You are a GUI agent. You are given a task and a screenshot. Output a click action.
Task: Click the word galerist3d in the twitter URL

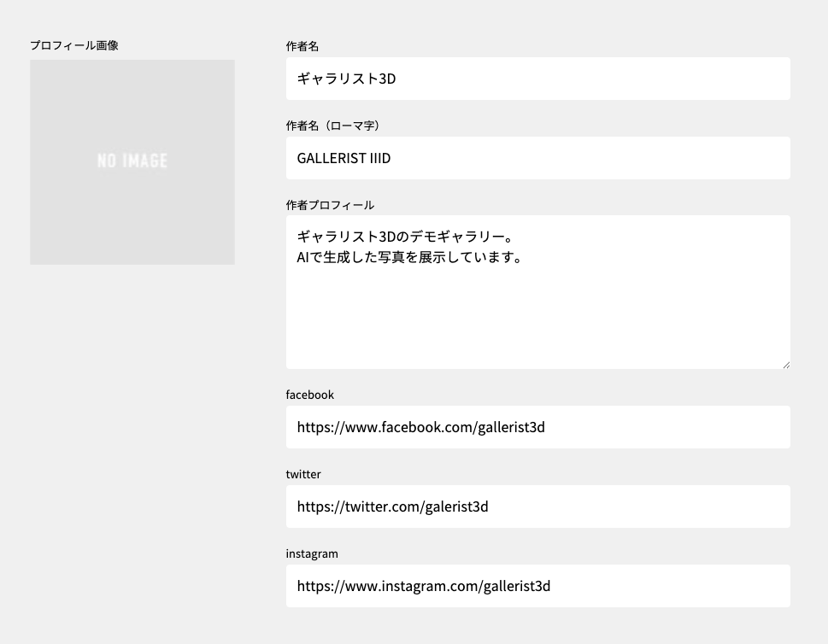coord(456,506)
